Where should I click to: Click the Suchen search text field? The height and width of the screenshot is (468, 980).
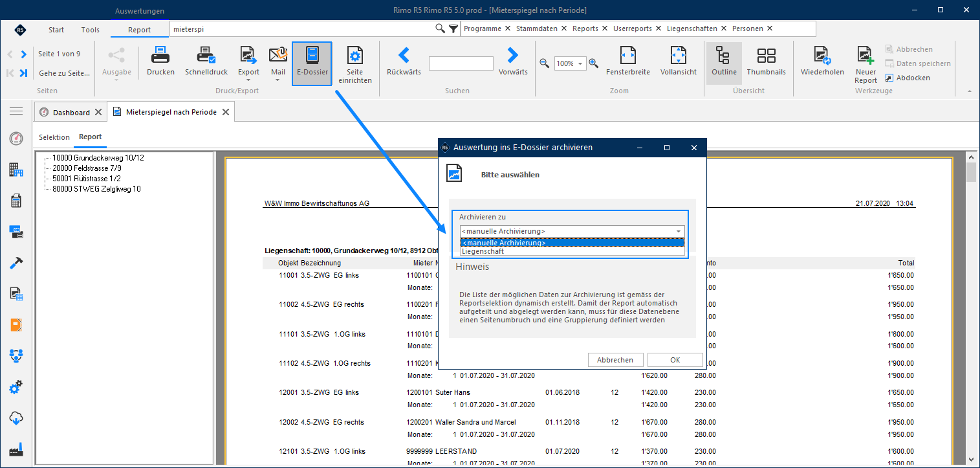click(x=461, y=63)
